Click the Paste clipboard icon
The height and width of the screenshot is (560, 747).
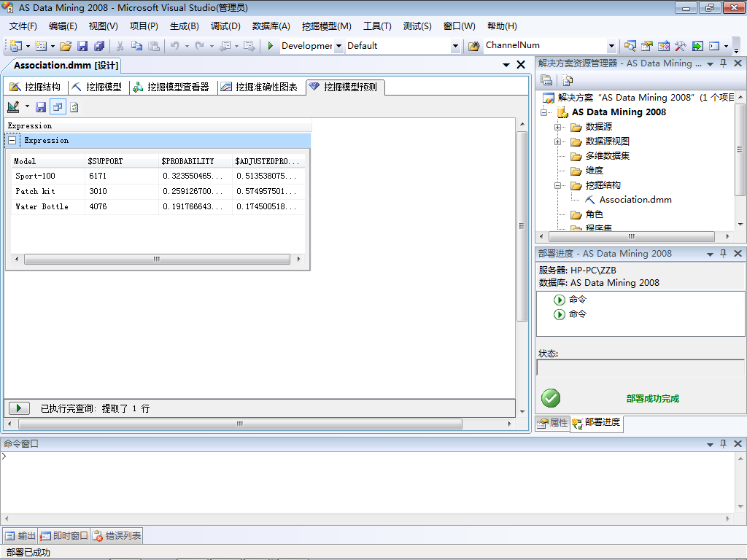pos(154,46)
